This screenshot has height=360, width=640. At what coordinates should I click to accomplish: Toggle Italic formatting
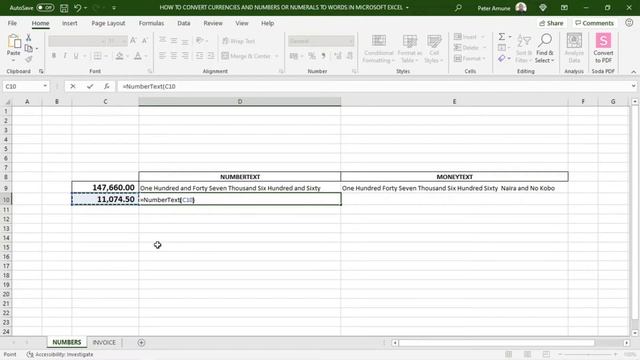point(64,56)
